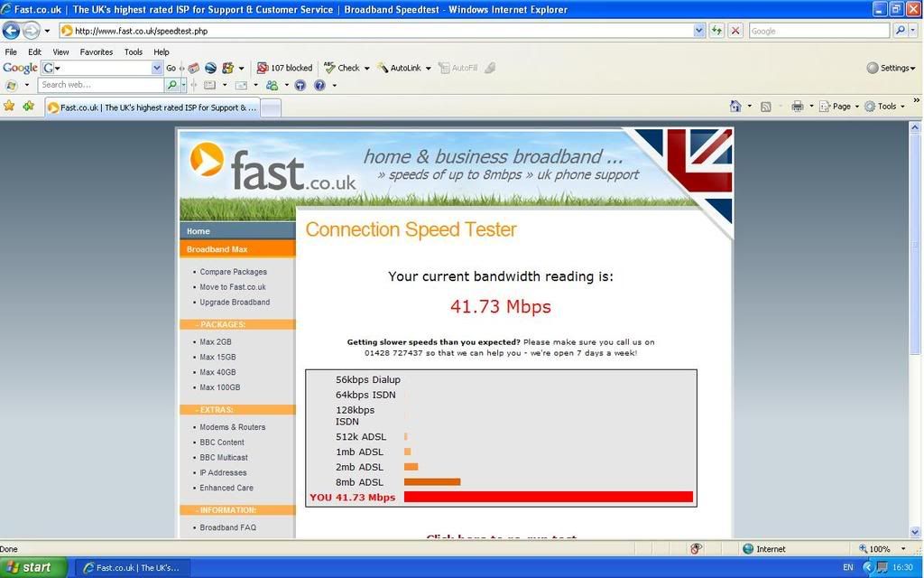Screen dimensions: 924x578
Task: Click the Add to Favorites icon
Action: (x=29, y=106)
